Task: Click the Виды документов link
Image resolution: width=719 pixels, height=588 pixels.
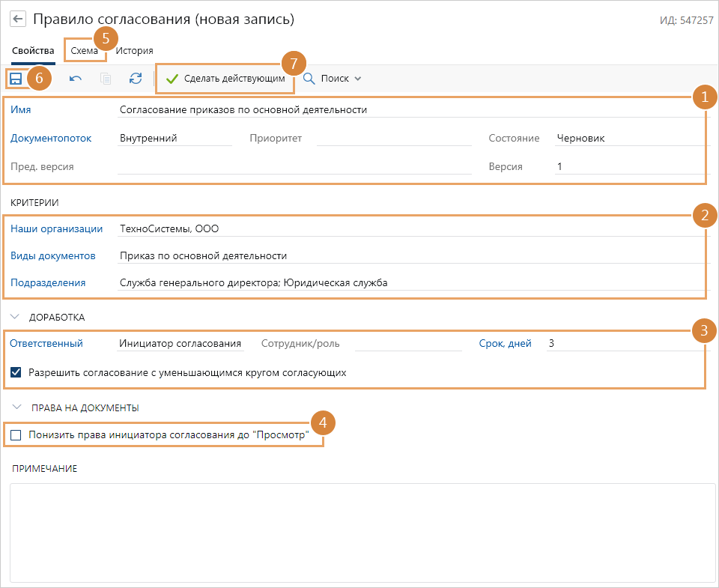Action: (53, 256)
